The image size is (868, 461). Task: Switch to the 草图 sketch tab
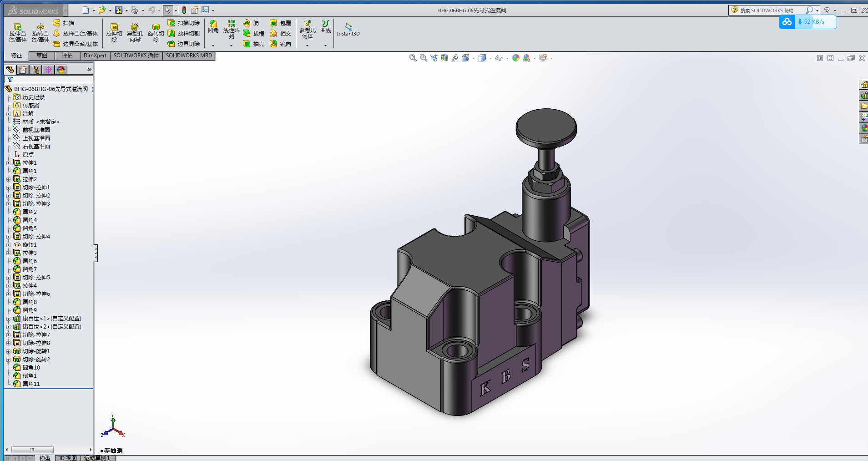click(x=42, y=56)
